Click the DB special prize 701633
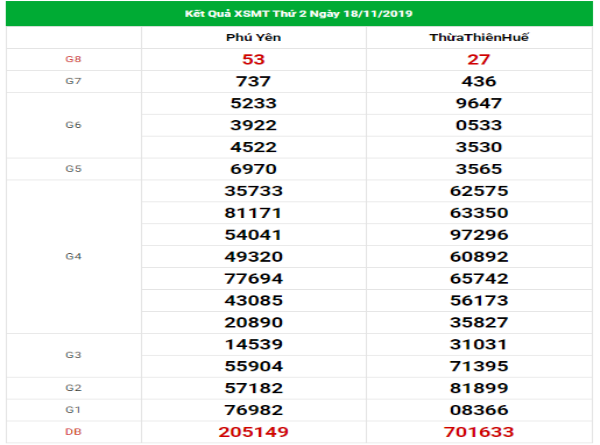600x445 pixels. click(479, 432)
